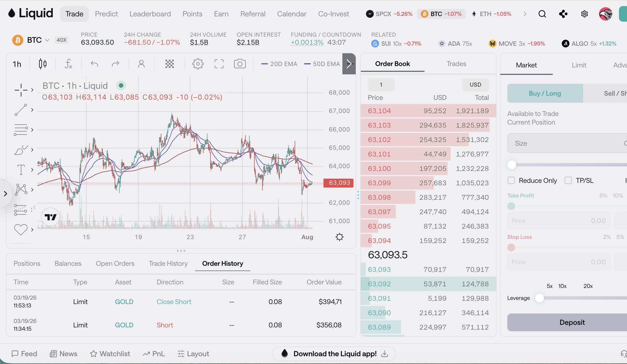Select the horizontal lines fib tool
This screenshot has width=627, height=364.
click(21, 130)
